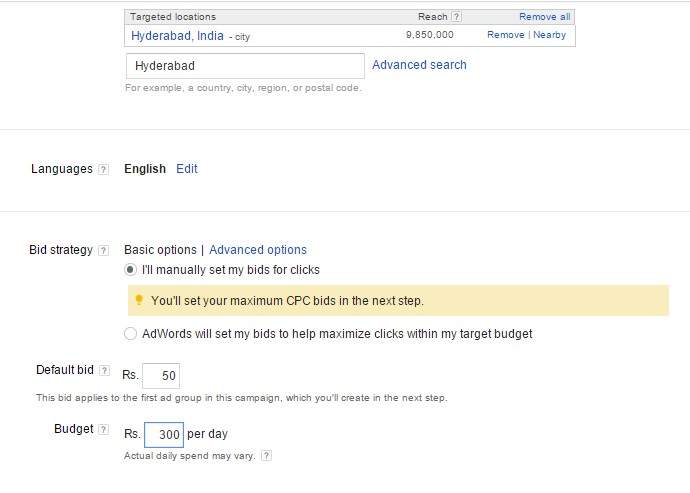Image resolution: width=690 pixels, height=493 pixels.
Task: Click the location search field containing Hyderabad
Action: [245, 66]
